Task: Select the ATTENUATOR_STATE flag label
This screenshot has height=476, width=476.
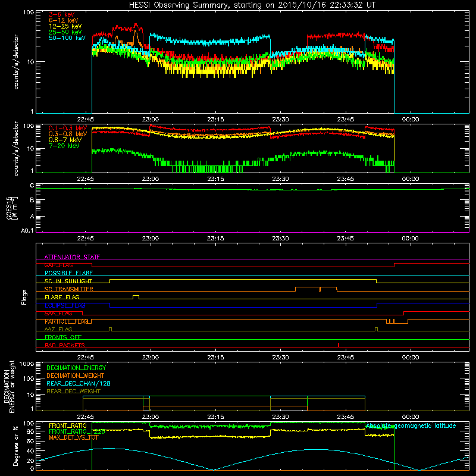Action: tap(72, 257)
